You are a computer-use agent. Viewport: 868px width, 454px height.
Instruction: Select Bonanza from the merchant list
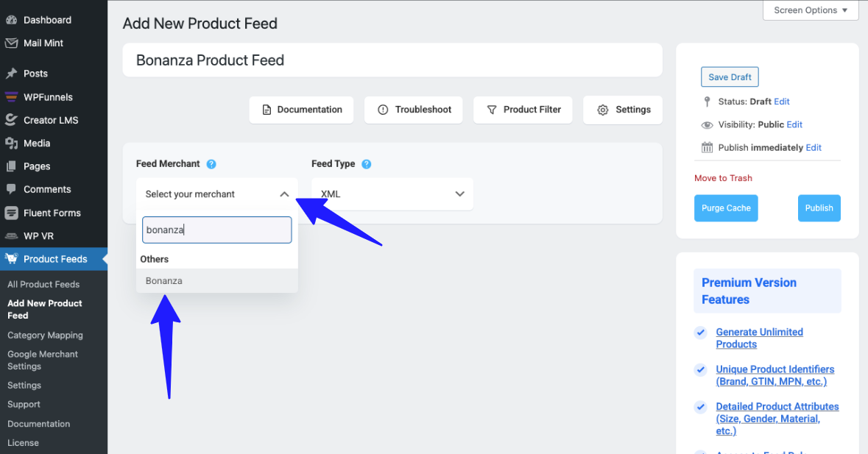point(164,281)
